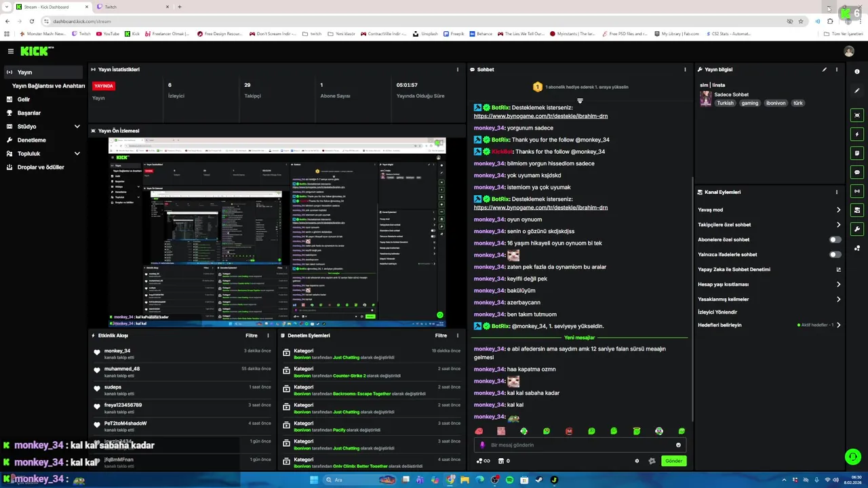868x488 pixels.
Task: Open Denetim Eylemleri Filtre dropdown
Action: [441, 335]
